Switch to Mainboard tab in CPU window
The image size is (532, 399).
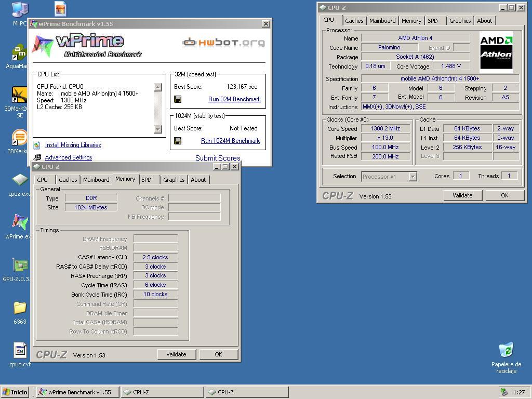pos(382,21)
